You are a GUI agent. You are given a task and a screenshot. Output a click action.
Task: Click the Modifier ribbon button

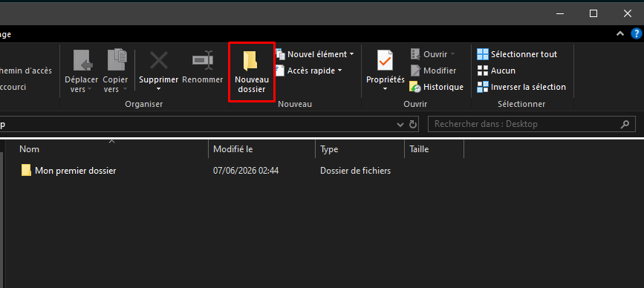(433, 71)
